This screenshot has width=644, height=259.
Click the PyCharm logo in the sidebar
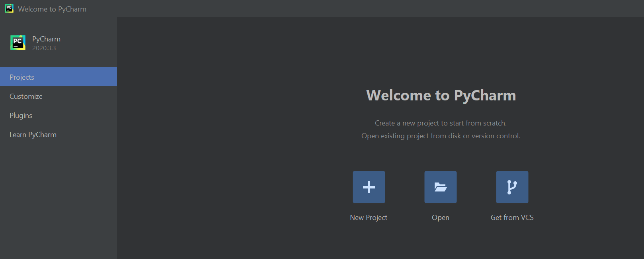(18, 43)
